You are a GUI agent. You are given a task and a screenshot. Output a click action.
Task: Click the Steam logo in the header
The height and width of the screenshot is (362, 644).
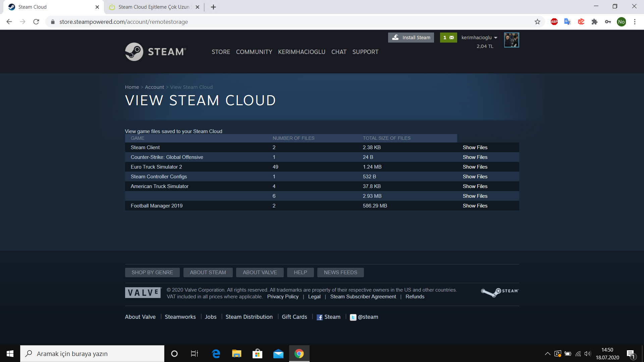coord(155,52)
